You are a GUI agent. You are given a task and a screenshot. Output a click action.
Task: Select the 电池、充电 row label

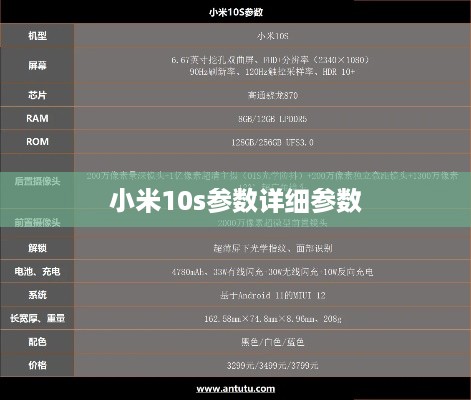[37, 271]
